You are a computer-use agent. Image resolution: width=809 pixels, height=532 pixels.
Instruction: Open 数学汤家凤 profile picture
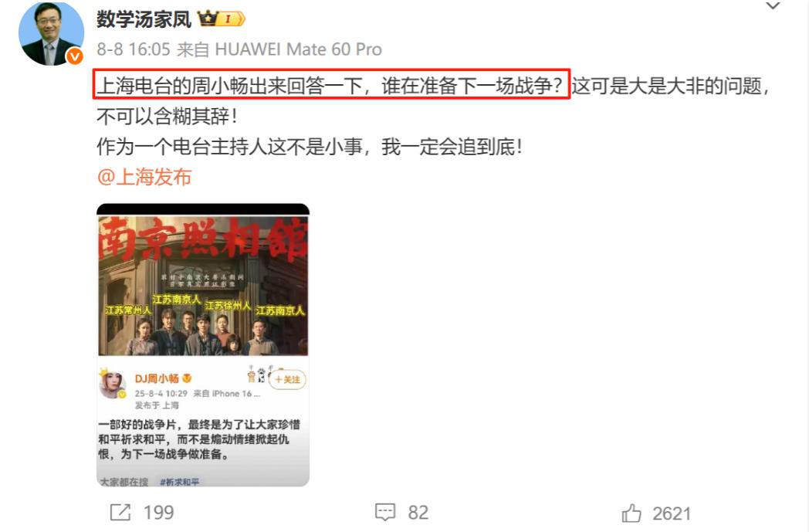[x=51, y=33]
